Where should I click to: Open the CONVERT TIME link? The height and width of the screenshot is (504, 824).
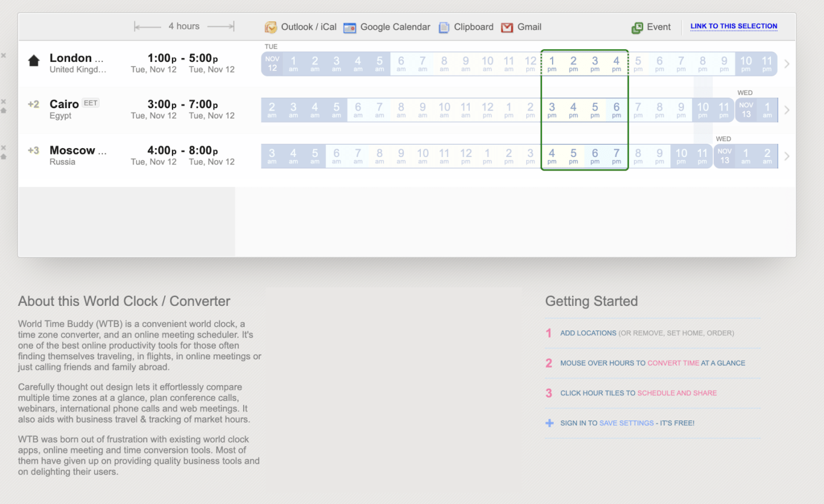click(x=673, y=363)
